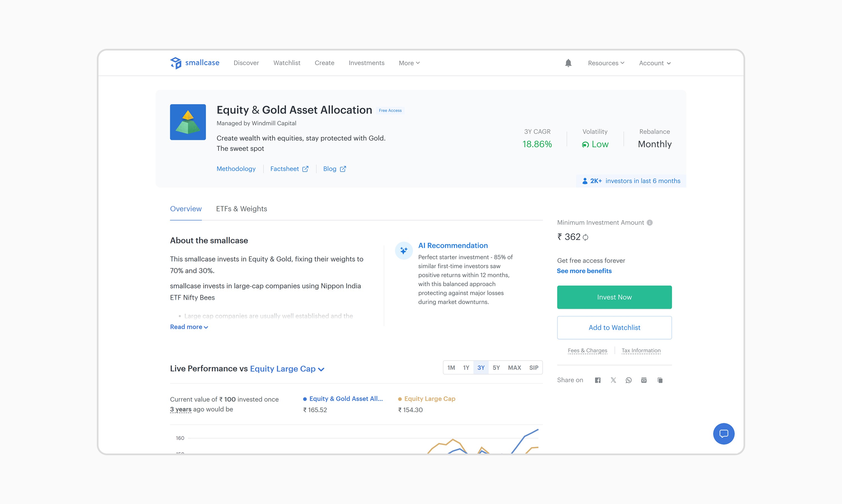Share on X

coord(613,380)
